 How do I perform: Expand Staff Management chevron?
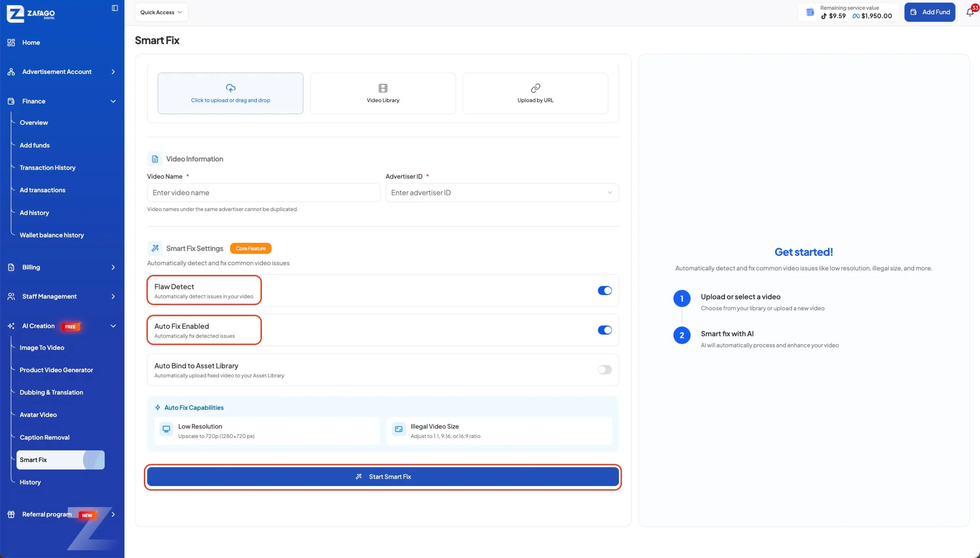pos(113,296)
